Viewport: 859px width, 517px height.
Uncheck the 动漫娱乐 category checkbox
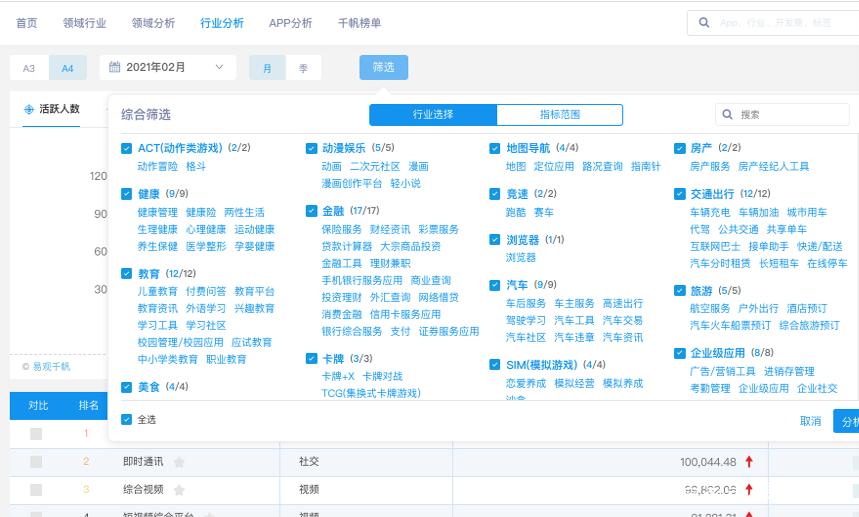311,148
